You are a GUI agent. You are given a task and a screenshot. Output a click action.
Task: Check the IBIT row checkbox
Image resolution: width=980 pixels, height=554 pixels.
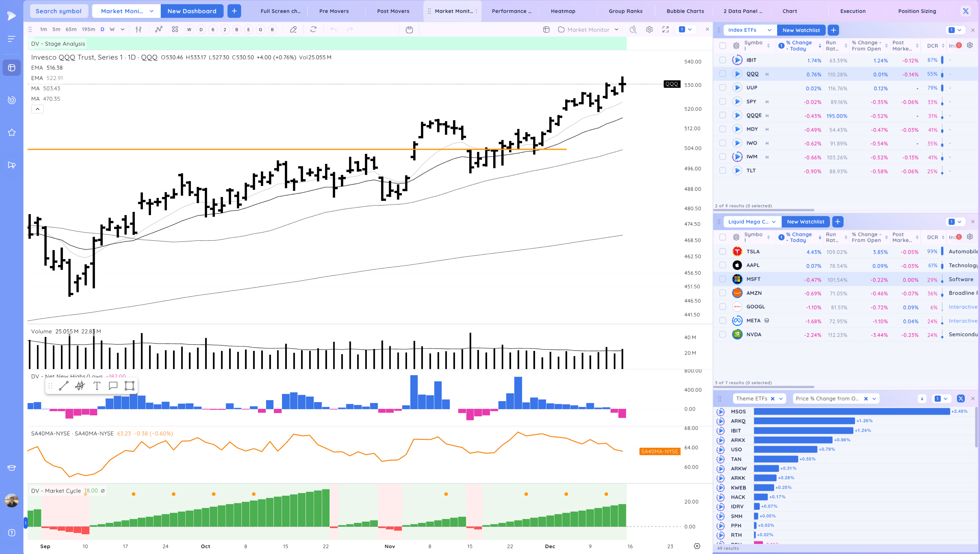[722, 60]
